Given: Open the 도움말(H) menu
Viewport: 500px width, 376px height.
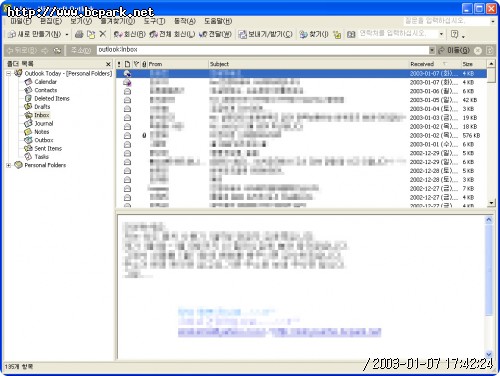Looking at the screenshot, I should click(218, 21).
